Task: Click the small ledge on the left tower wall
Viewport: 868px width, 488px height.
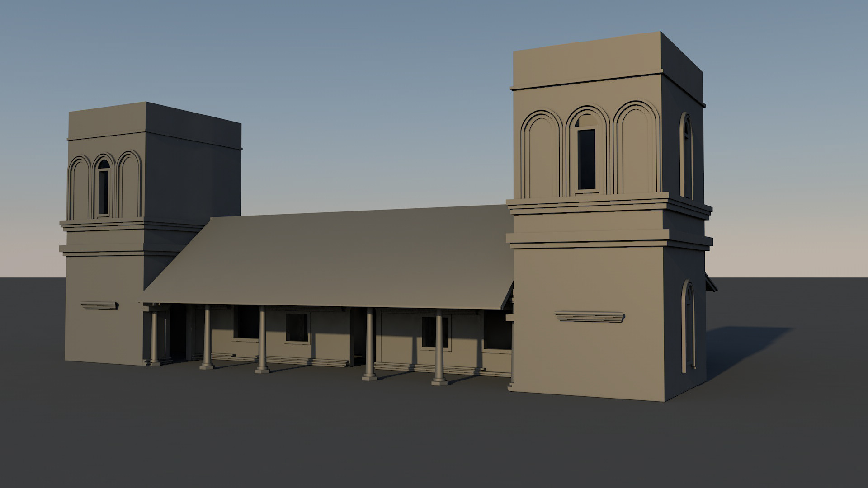Action: point(99,306)
